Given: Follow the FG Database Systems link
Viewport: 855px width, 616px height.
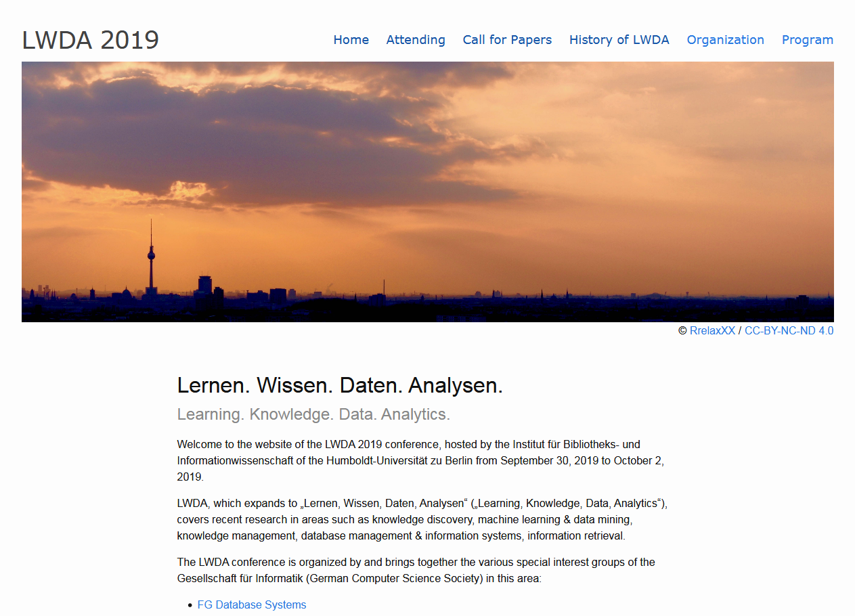Looking at the screenshot, I should [252, 605].
